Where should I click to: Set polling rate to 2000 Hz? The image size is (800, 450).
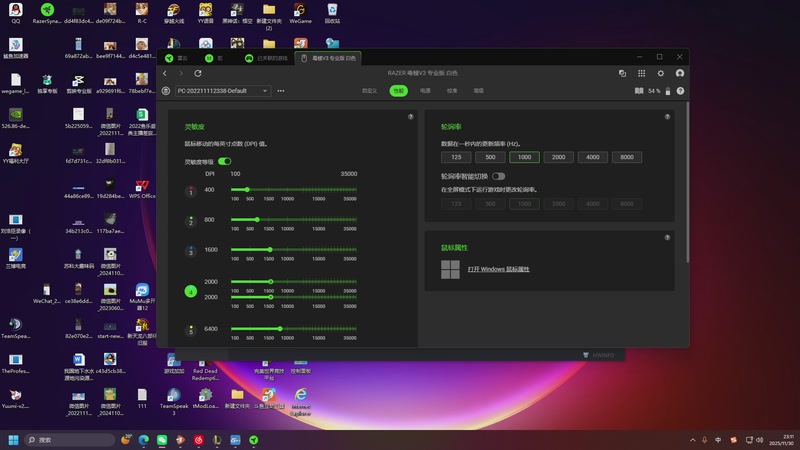click(559, 157)
